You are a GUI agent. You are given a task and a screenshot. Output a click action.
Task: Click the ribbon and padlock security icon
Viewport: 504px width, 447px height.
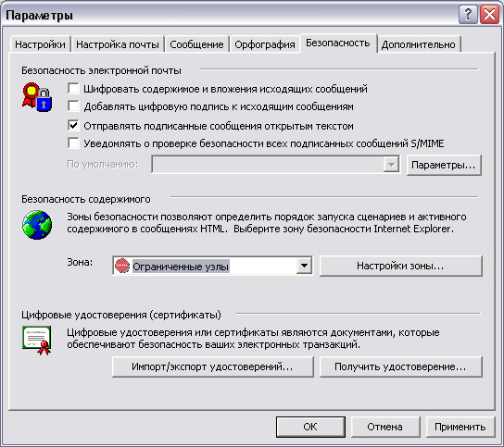point(37,97)
